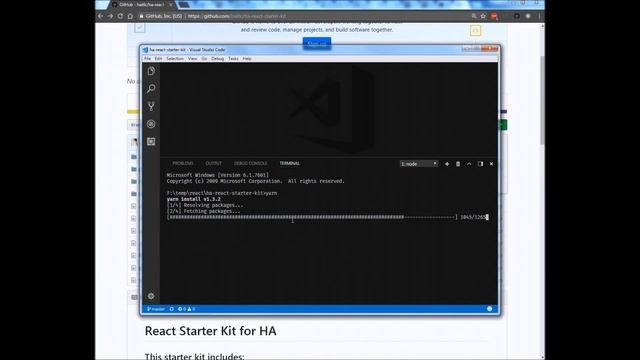This screenshot has height=360, width=640.
Task: Switch to the Output tab
Action: [213, 163]
